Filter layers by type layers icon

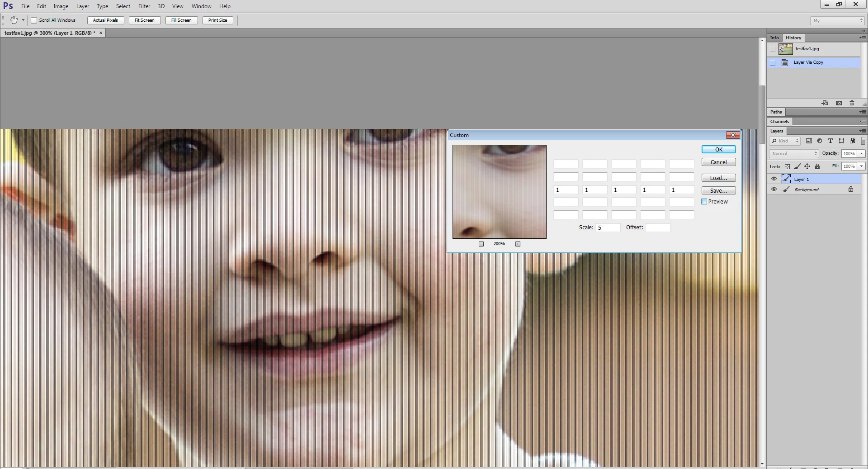830,141
